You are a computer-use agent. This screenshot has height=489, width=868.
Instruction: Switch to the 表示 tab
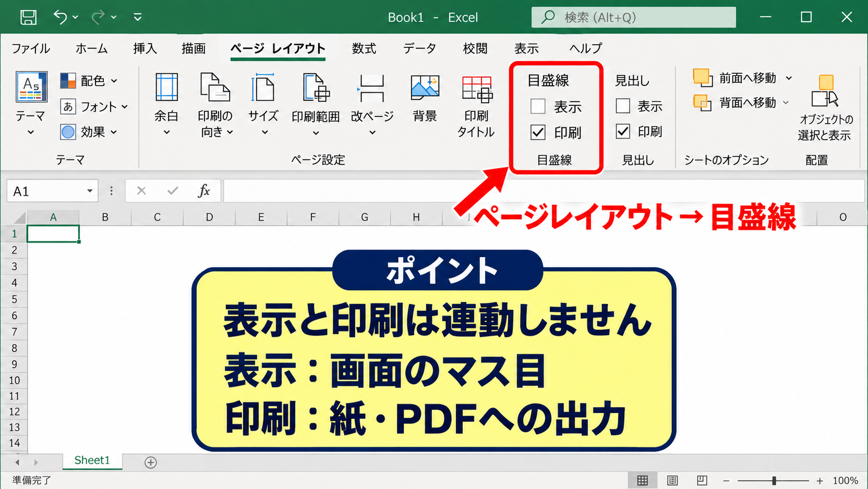(526, 48)
